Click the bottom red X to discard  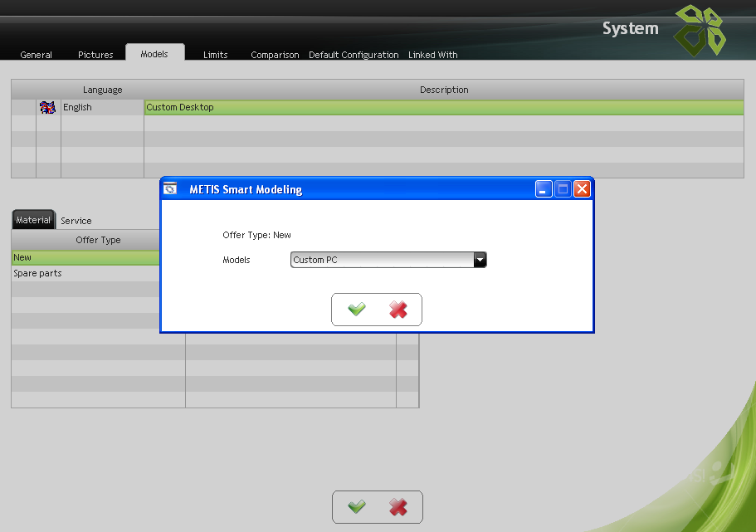[398, 507]
